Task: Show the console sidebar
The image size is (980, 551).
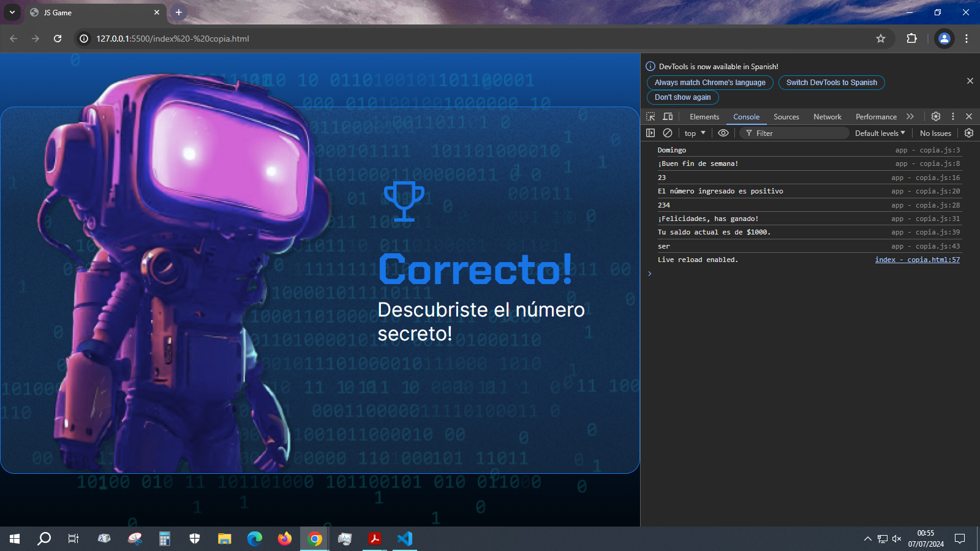Action: click(x=650, y=133)
